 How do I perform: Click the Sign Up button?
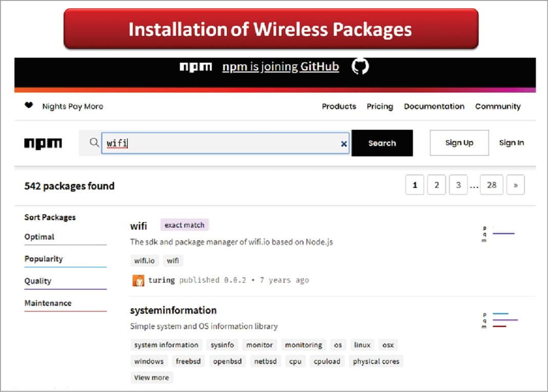[459, 143]
